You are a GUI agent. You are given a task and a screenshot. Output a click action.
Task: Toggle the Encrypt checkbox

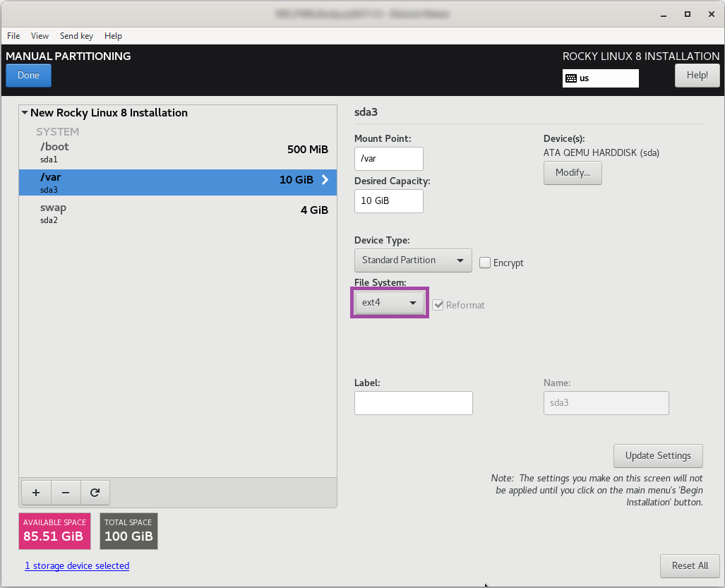484,263
